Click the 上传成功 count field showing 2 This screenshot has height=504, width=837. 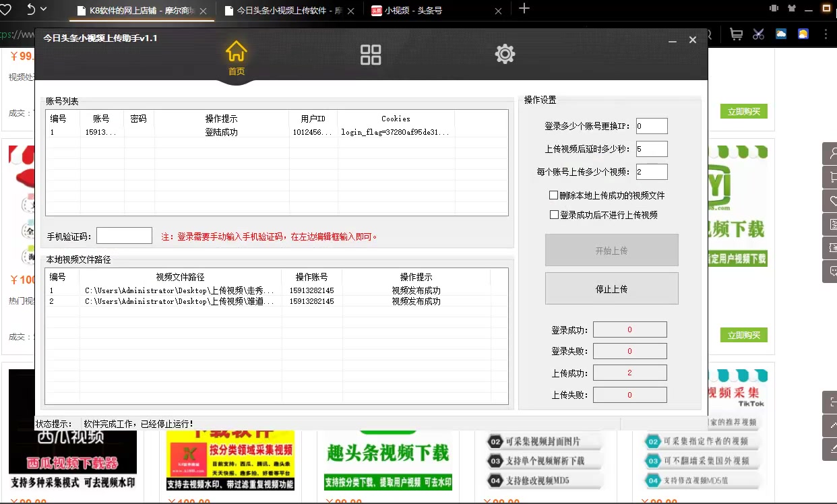click(629, 373)
